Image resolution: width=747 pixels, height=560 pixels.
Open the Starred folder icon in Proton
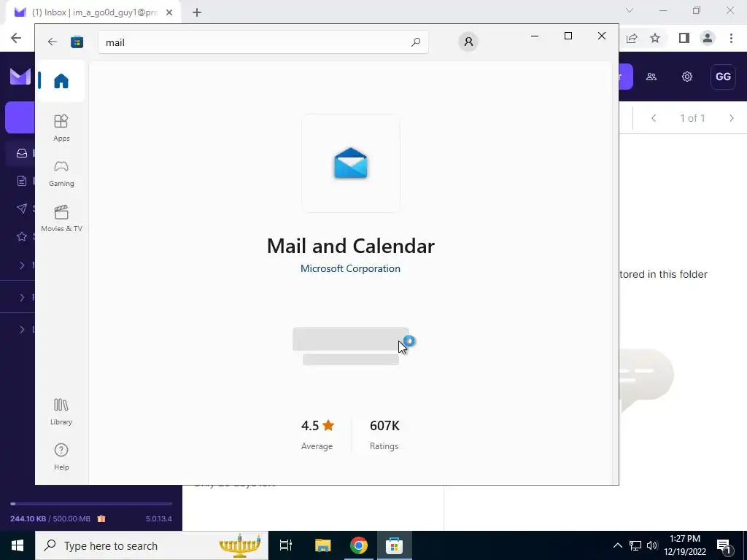click(x=22, y=236)
